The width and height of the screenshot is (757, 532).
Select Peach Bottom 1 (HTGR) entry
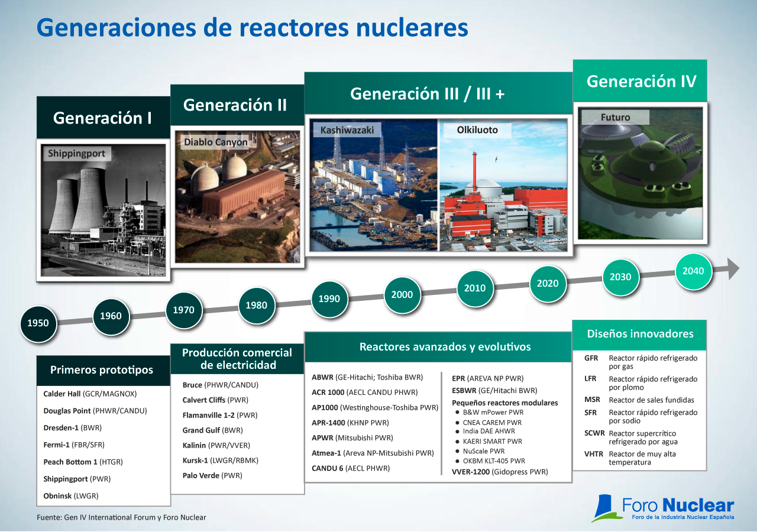tap(83, 462)
